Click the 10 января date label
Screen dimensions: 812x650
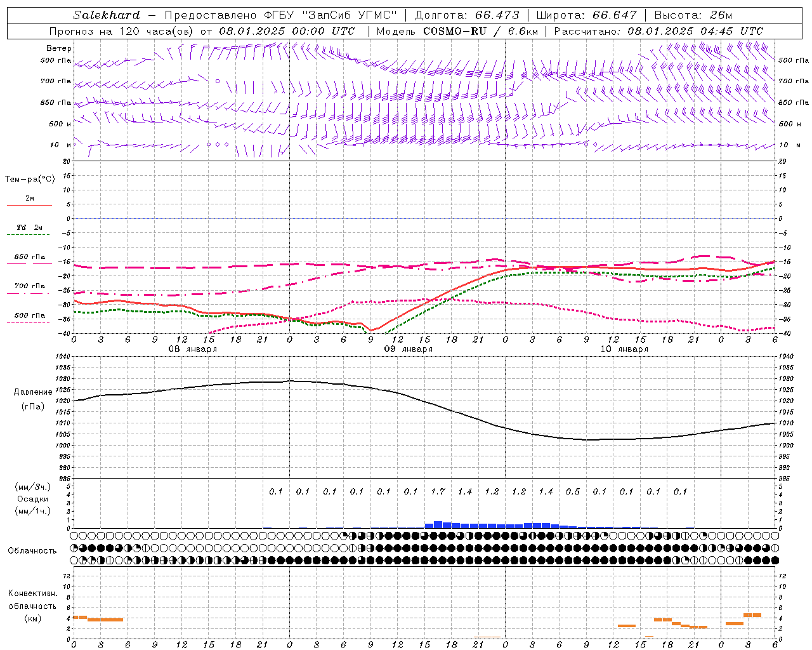[x=624, y=349]
